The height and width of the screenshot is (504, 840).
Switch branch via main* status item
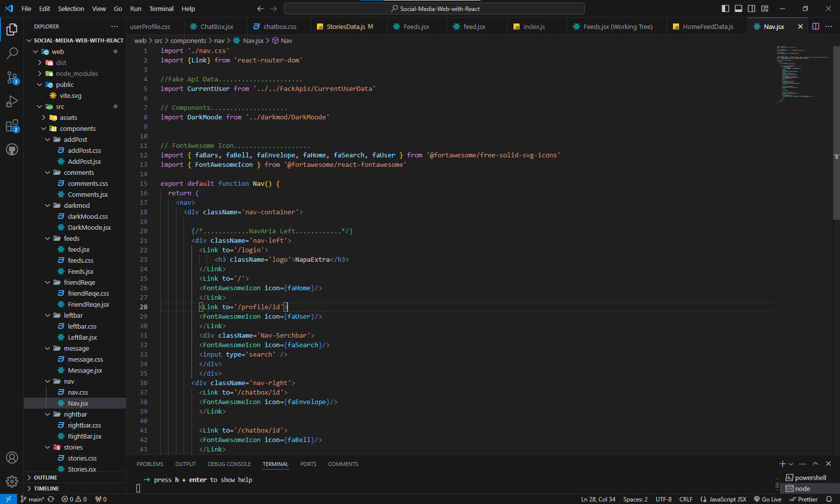[x=32, y=499]
